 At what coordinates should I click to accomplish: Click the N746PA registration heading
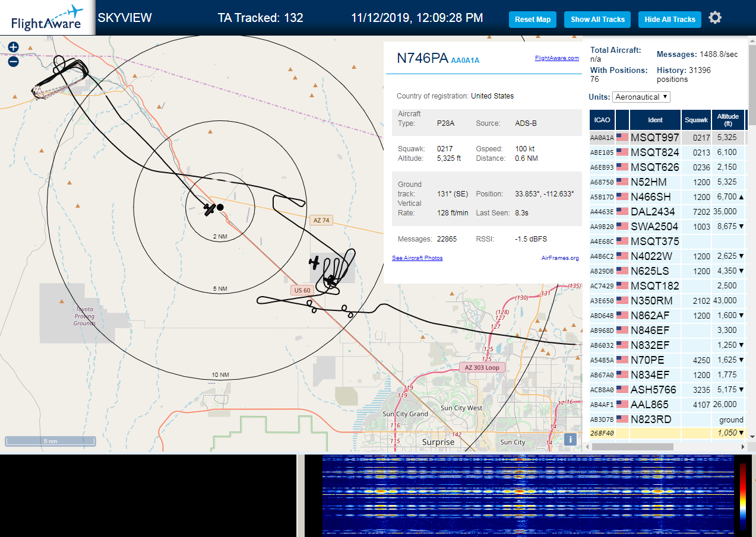tap(422, 58)
